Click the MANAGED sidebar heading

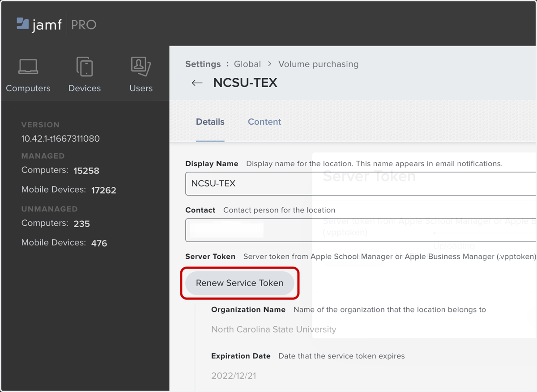(43, 156)
